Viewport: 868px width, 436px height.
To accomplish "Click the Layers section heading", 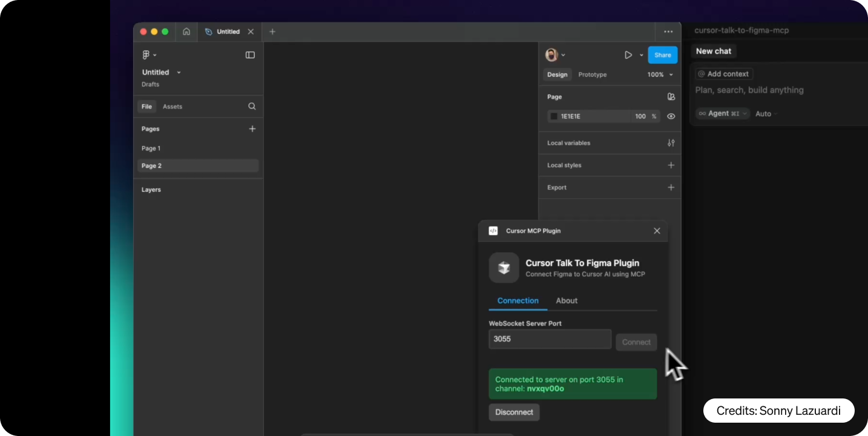I will (x=151, y=190).
